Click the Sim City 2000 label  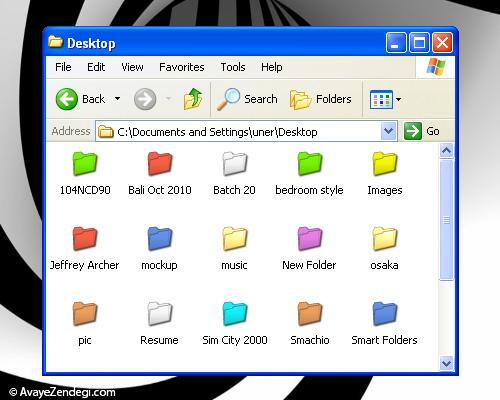tap(235, 340)
